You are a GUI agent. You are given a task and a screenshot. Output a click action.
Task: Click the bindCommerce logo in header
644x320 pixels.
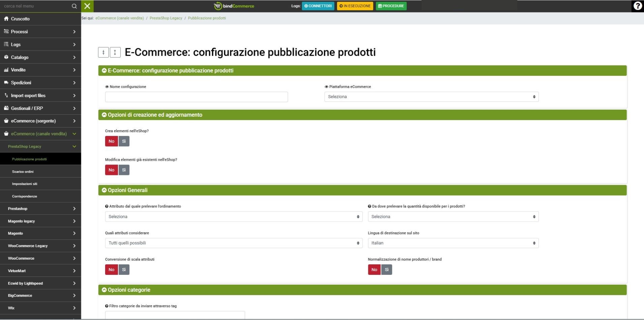click(x=234, y=6)
